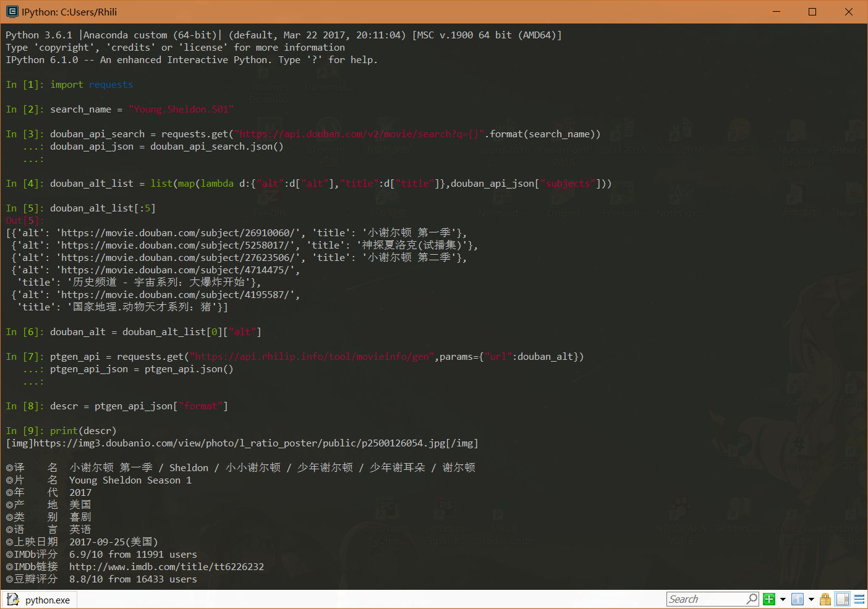868x609 pixels.
Task: Click the 'douban_alt_list[:5]' input line
Action: click(103, 208)
